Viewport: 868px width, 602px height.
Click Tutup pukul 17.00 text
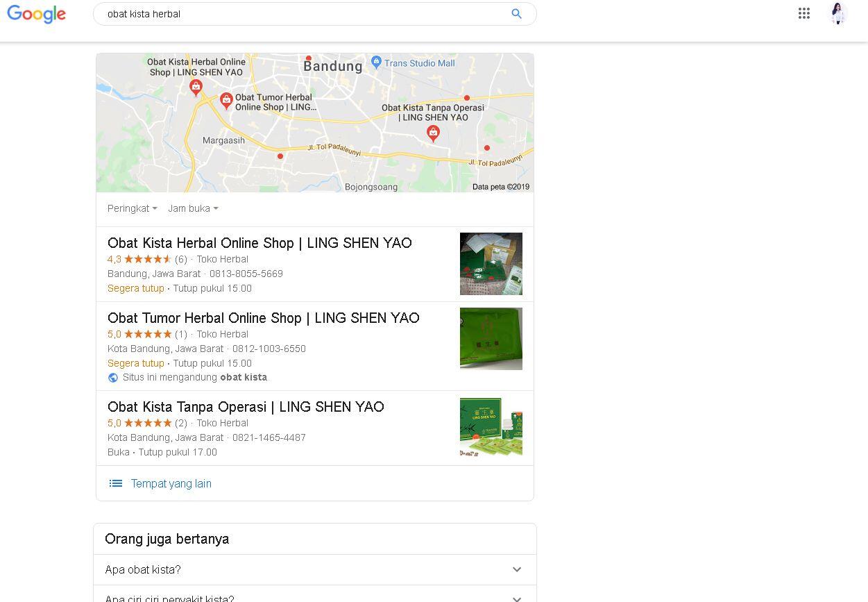tap(178, 452)
